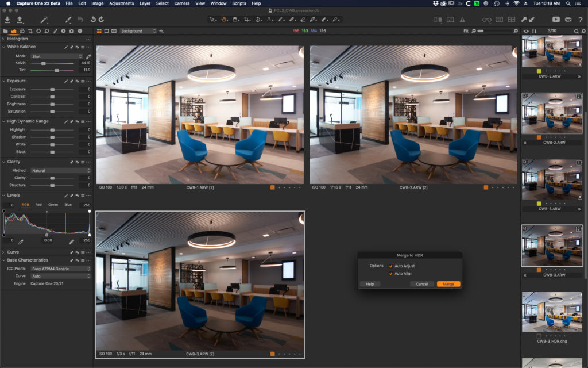Select the orange Pan hand tool
This screenshot has height=368, width=588.
[x=224, y=20]
